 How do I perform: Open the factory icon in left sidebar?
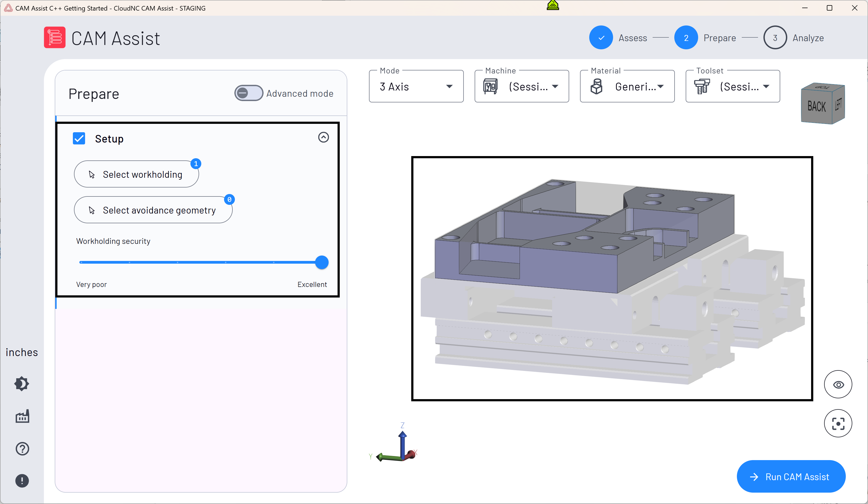coord(22,416)
